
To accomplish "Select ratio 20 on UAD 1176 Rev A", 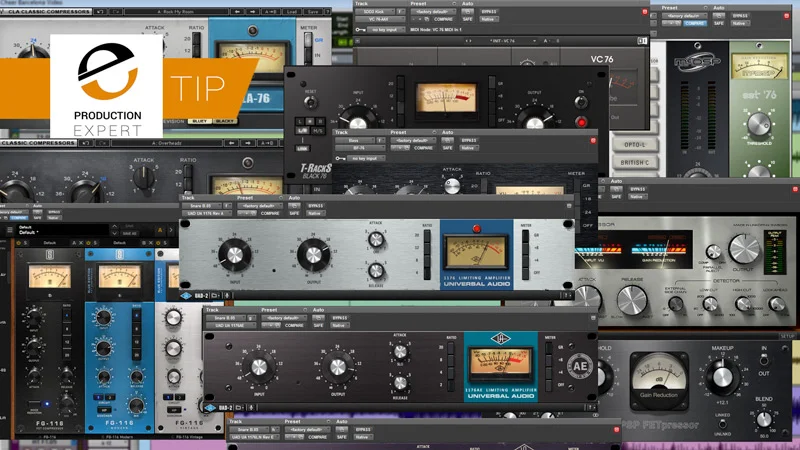I will pyautogui.click(x=427, y=235).
